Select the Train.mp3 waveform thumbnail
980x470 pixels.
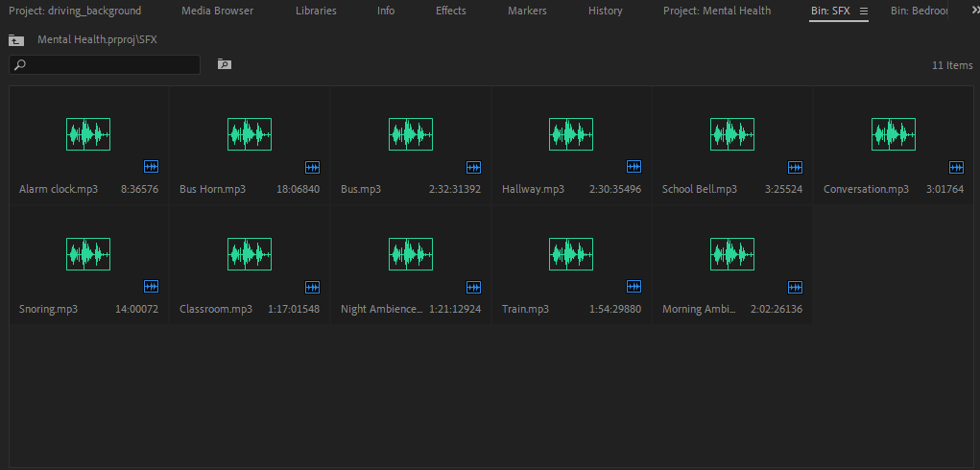pyautogui.click(x=571, y=254)
